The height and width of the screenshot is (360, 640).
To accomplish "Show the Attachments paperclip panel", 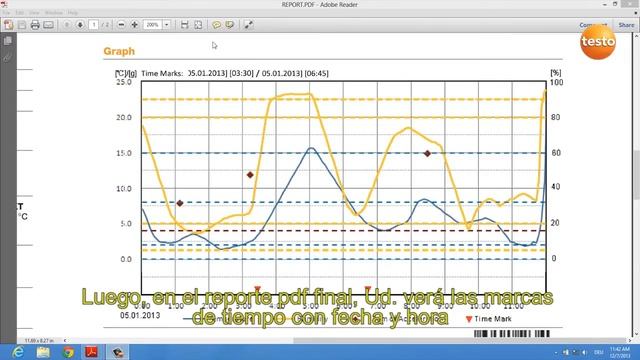I will pyautogui.click(x=8, y=57).
